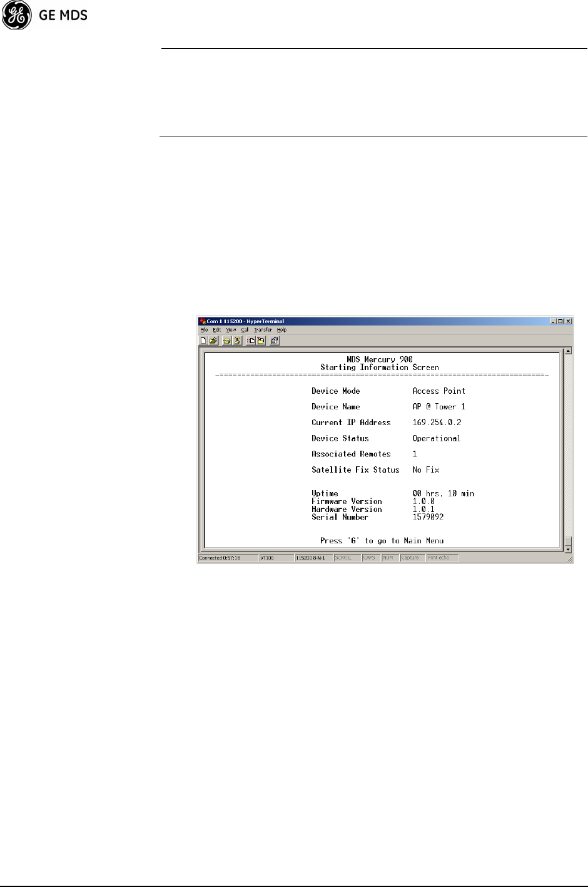588x887 pixels.
Task: Click the scrollbar down arrow
Action: [568, 549]
